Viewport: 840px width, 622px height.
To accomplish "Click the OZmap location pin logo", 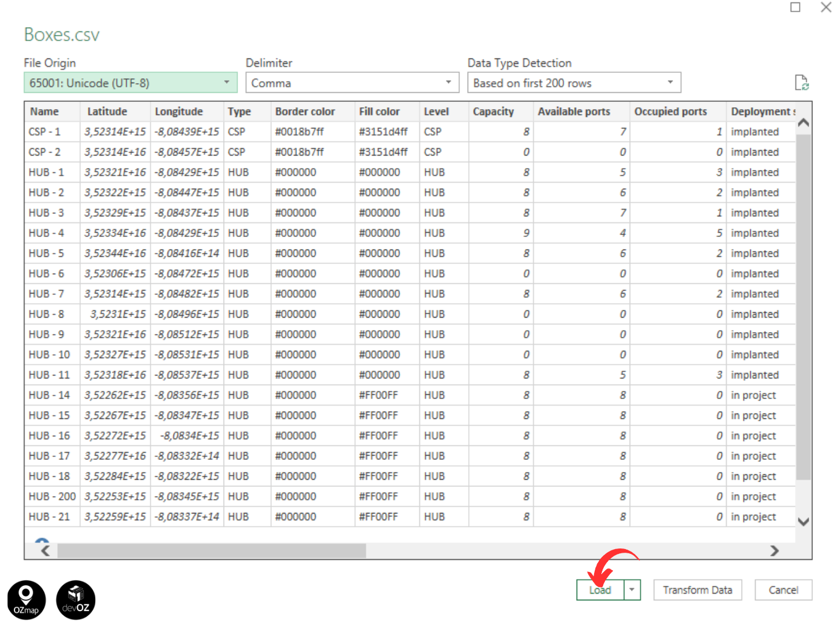I will 27,598.
